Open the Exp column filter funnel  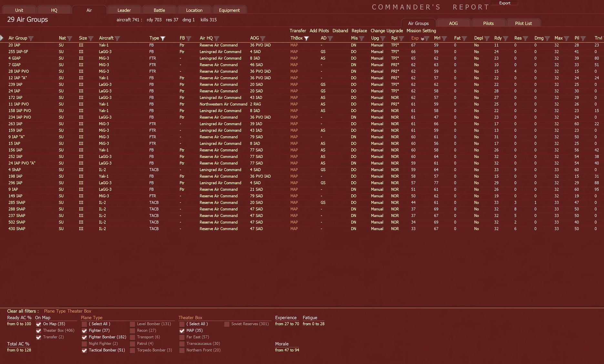point(427,38)
